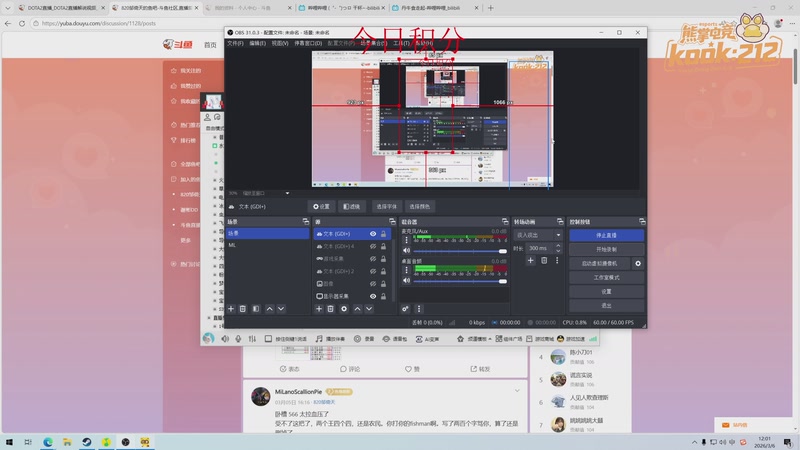This screenshot has width=800, height=450.
Task: Pop out the 混音器 dock panel
Action: pos(505,221)
